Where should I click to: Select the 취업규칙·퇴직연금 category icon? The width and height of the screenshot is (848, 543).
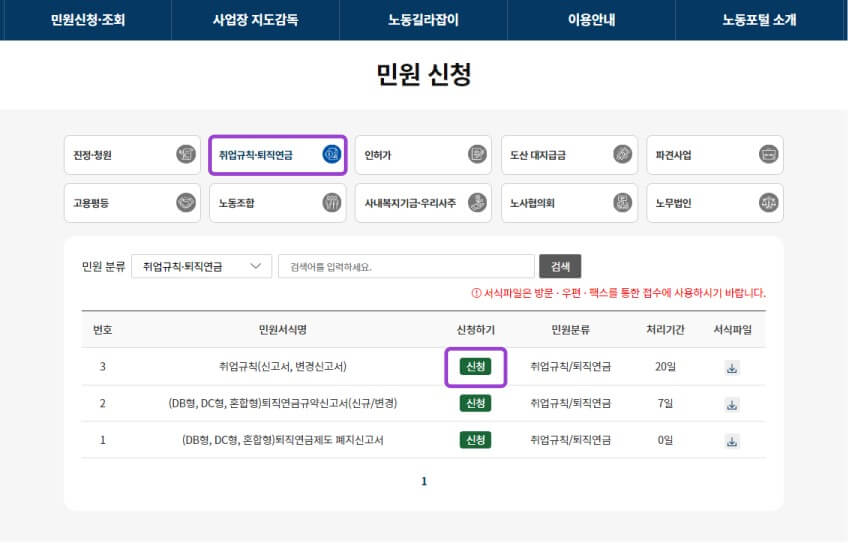coord(331,154)
